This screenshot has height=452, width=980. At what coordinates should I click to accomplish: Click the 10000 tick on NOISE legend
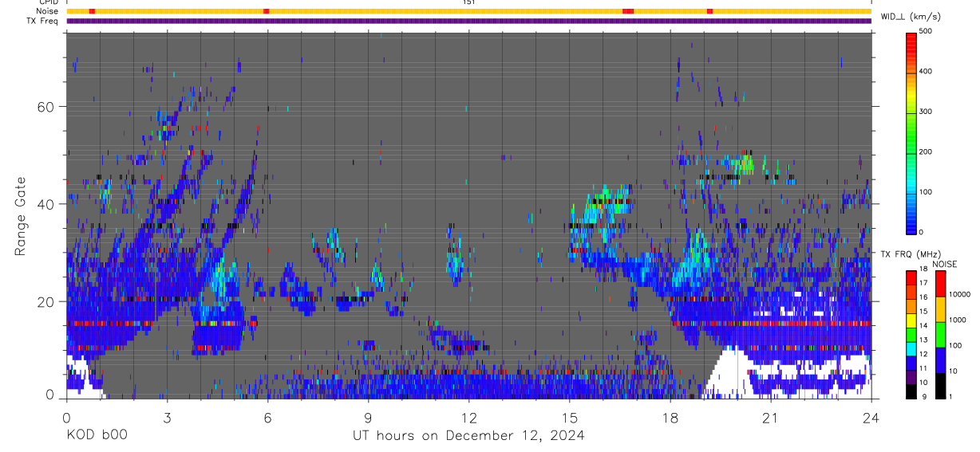pyautogui.click(x=959, y=294)
